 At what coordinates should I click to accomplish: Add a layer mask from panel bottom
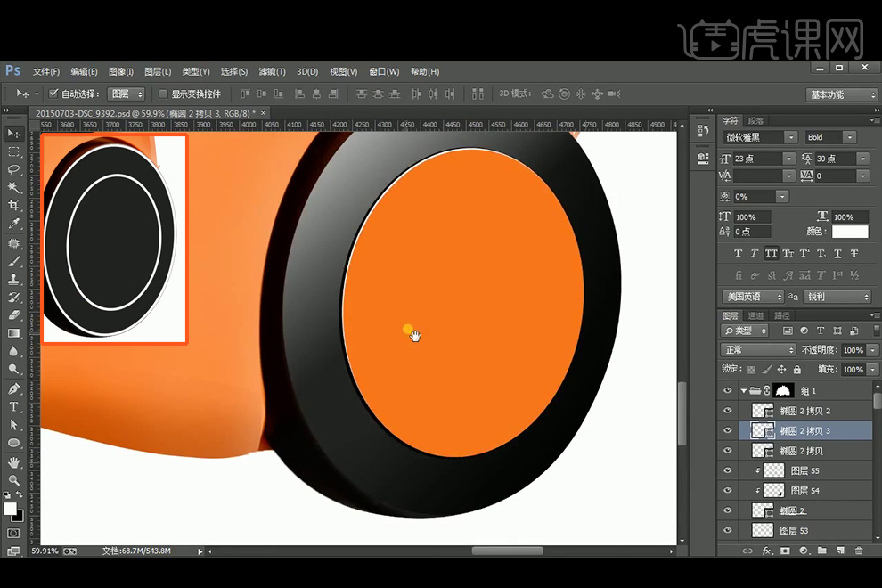785,551
